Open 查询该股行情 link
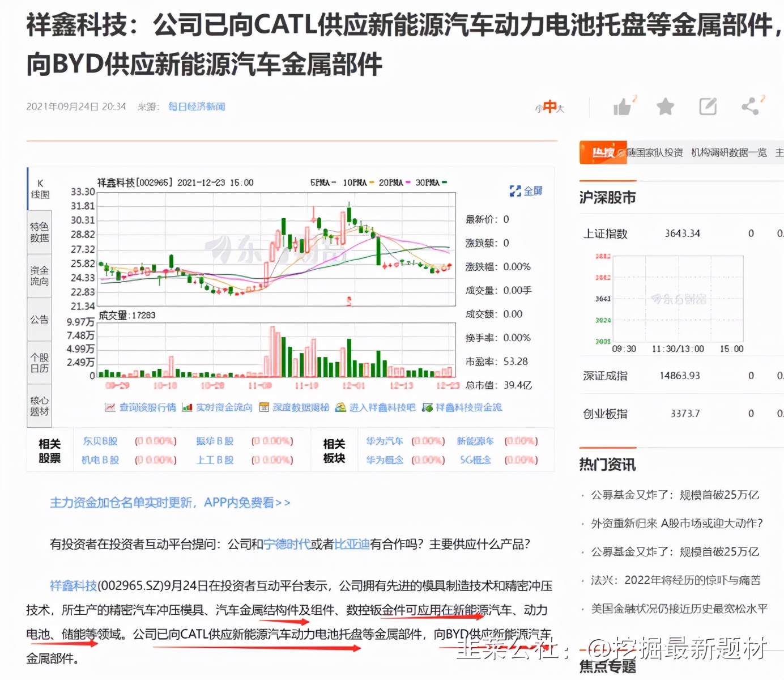The height and width of the screenshot is (680, 784). [147, 407]
